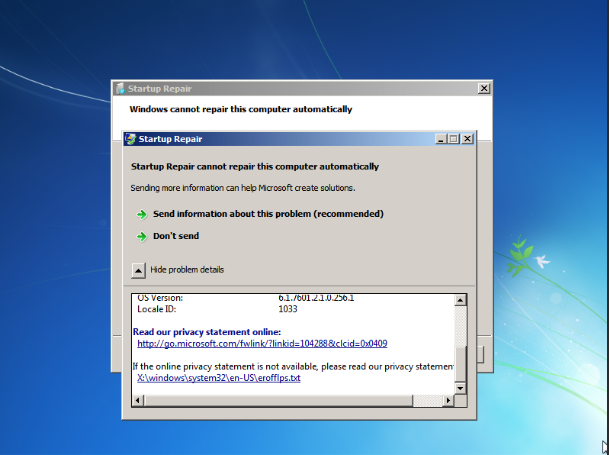The image size is (609, 455).
Task: Click the scroll right arrow in details box
Action: [x=448, y=400]
